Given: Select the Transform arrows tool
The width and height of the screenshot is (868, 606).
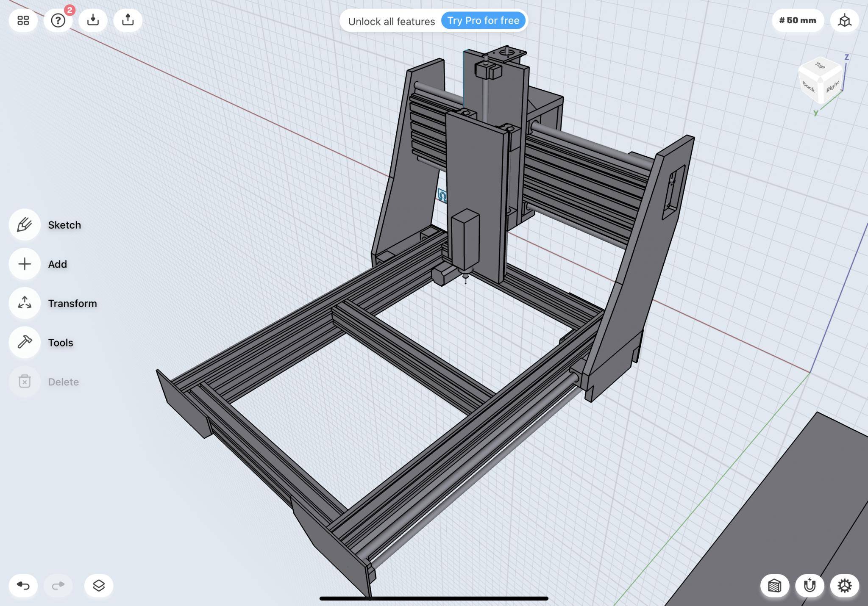Looking at the screenshot, I should tap(25, 303).
